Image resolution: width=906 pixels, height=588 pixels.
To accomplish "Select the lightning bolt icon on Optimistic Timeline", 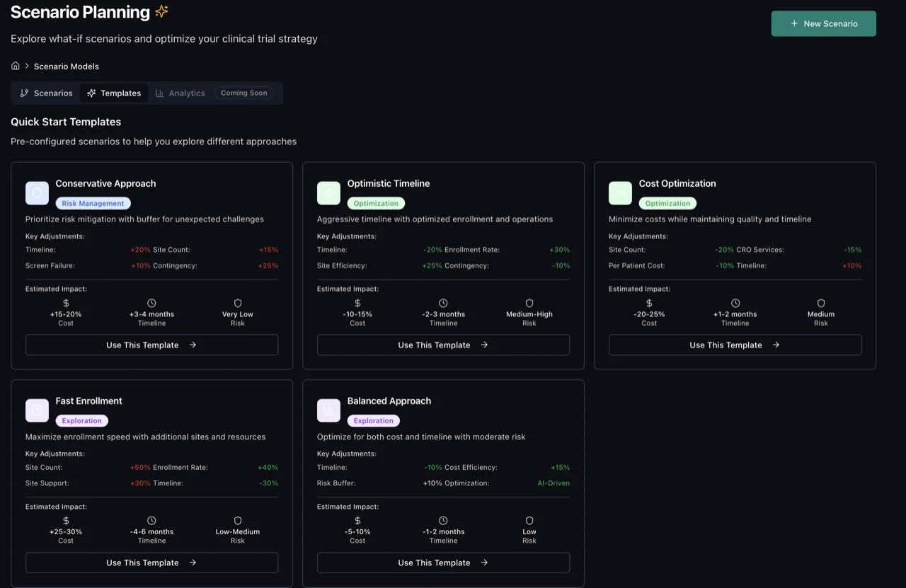I will (x=328, y=192).
